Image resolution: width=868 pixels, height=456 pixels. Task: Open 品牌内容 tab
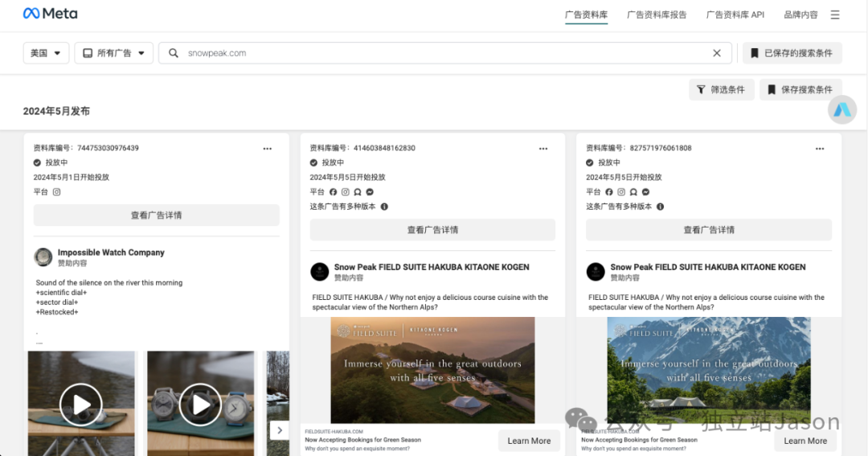(x=800, y=15)
